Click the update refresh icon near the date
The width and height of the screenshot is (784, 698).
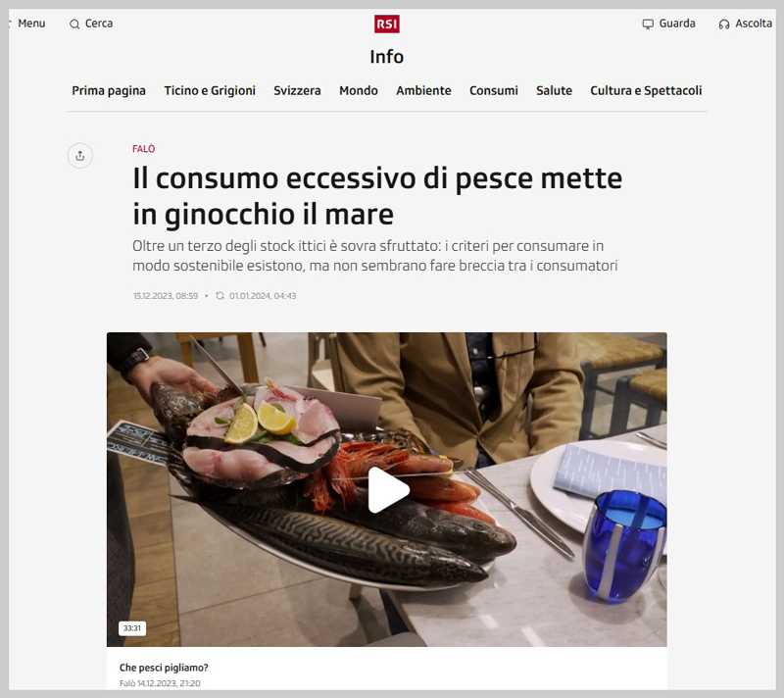[x=220, y=296]
